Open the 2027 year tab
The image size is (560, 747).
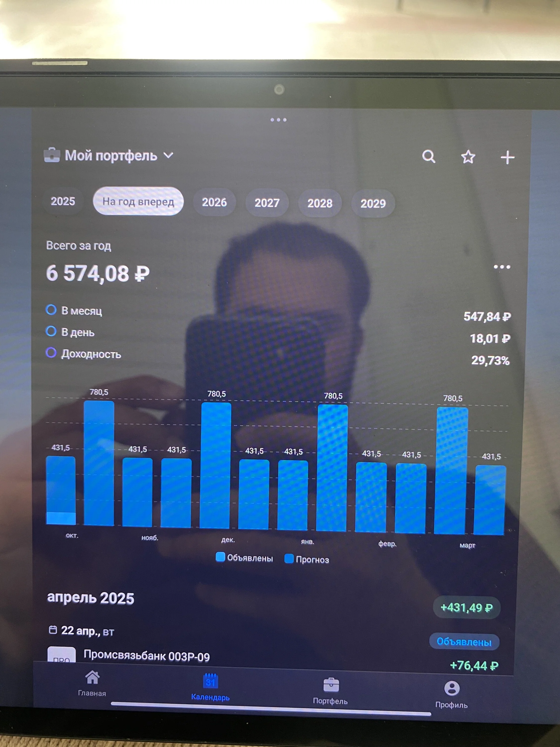[267, 203]
